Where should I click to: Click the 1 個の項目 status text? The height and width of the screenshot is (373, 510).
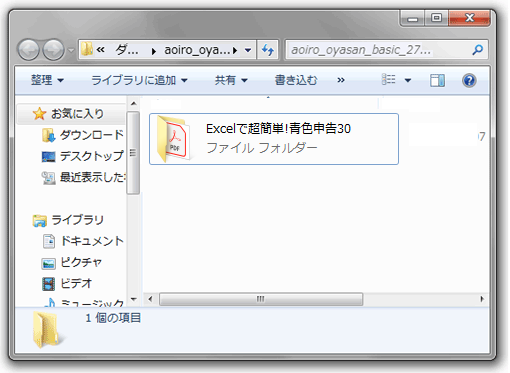point(113,318)
